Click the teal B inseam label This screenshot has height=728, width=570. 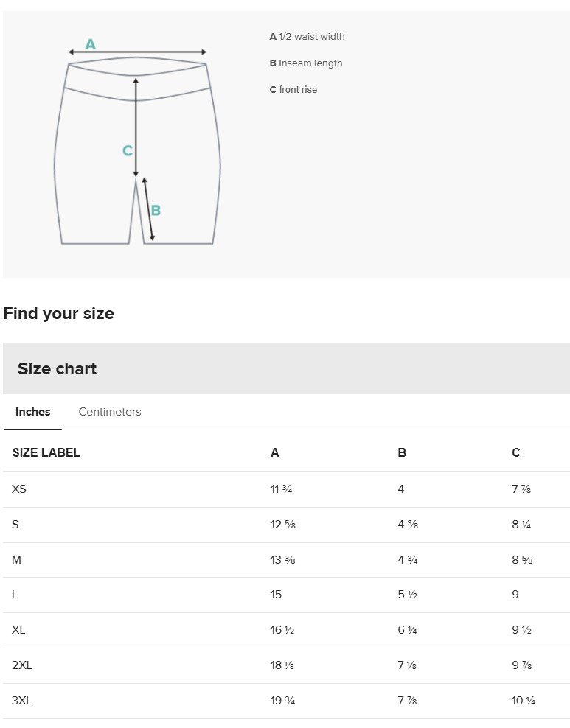click(x=156, y=210)
